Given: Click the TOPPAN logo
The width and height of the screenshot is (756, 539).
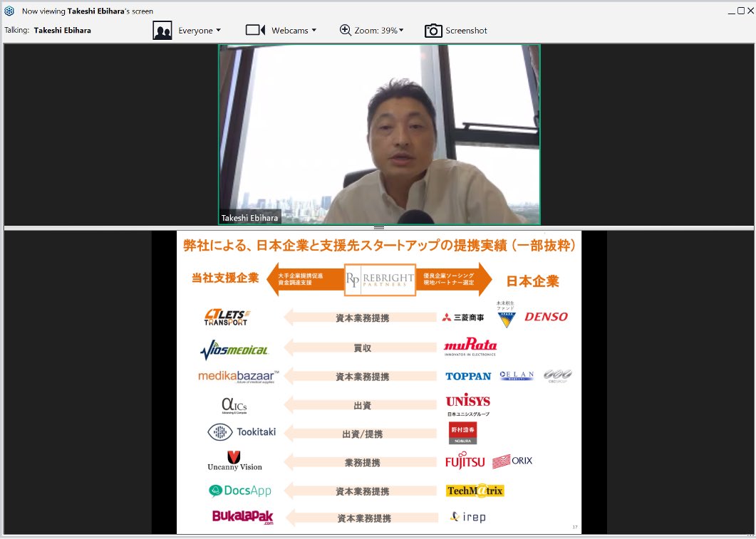Looking at the screenshot, I should (468, 376).
